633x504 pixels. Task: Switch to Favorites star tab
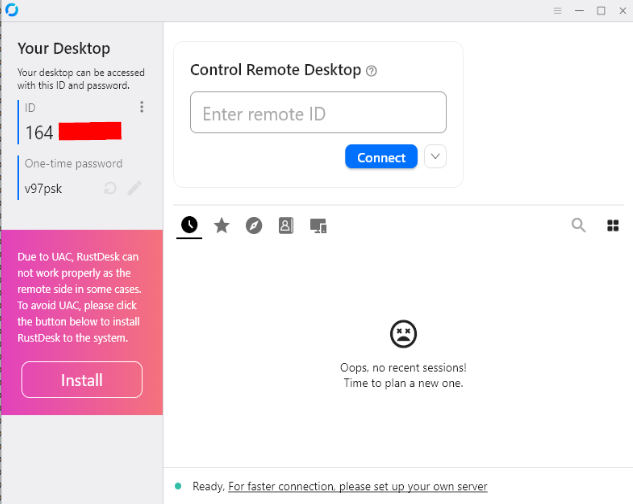pos(222,225)
